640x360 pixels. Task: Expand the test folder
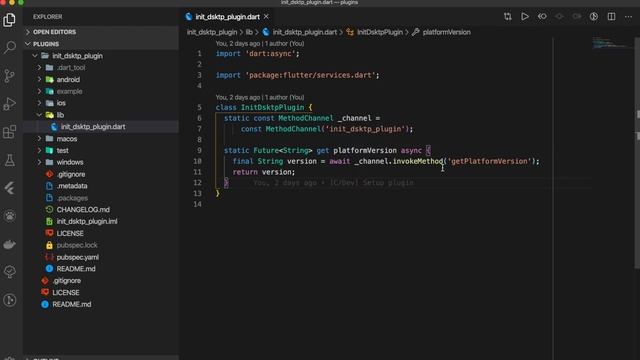(x=100, y=151)
